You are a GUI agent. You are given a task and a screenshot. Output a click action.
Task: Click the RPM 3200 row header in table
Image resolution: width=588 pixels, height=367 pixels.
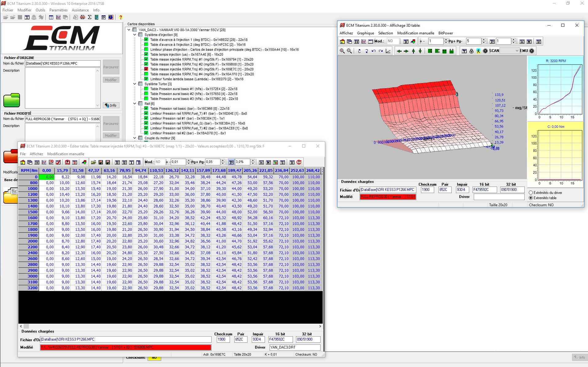(x=29, y=288)
